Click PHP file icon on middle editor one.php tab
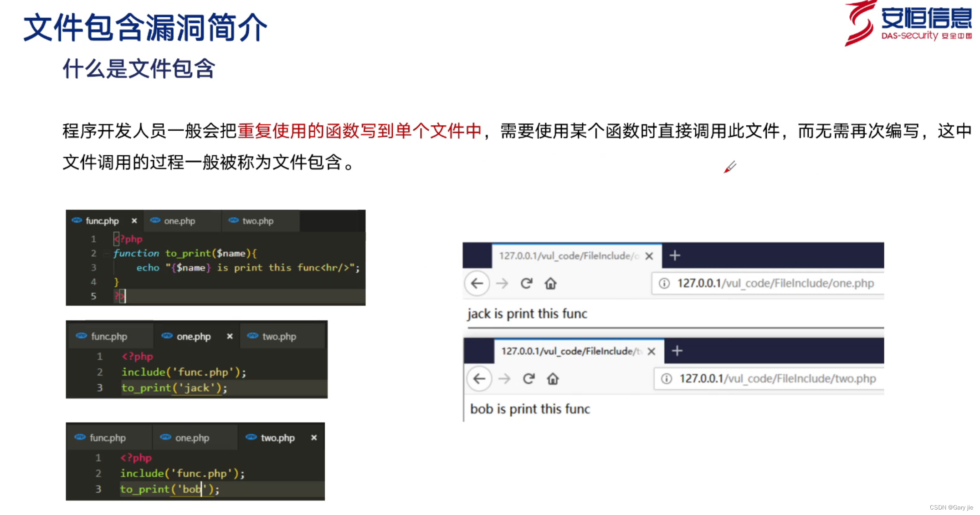This screenshot has height=515, width=980. pyautogui.click(x=167, y=336)
